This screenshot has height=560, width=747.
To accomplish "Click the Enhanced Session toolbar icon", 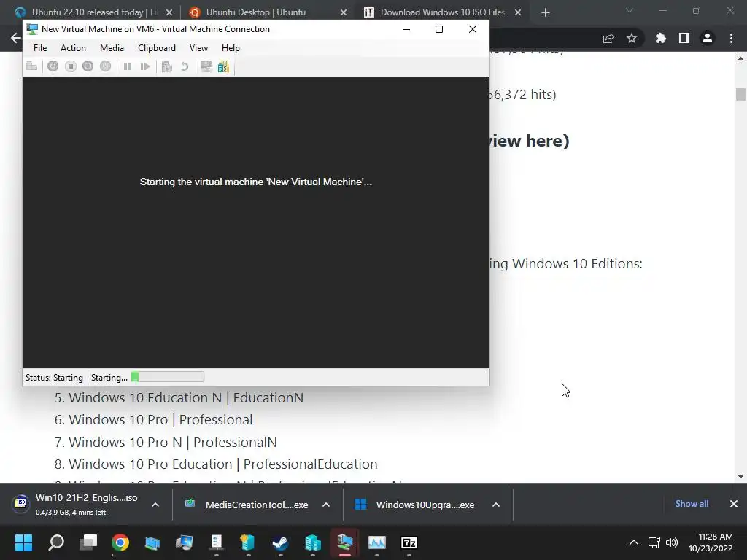I will pyautogui.click(x=206, y=66).
